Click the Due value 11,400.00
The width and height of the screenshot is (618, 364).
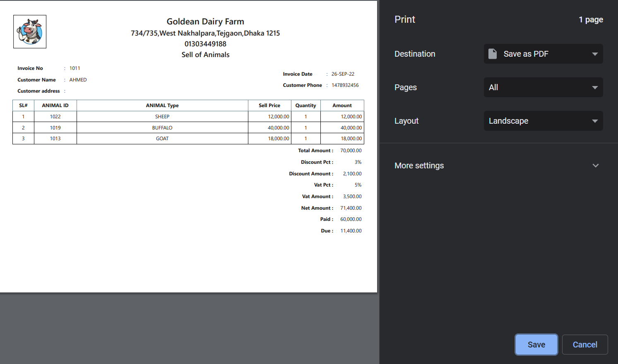(351, 231)
